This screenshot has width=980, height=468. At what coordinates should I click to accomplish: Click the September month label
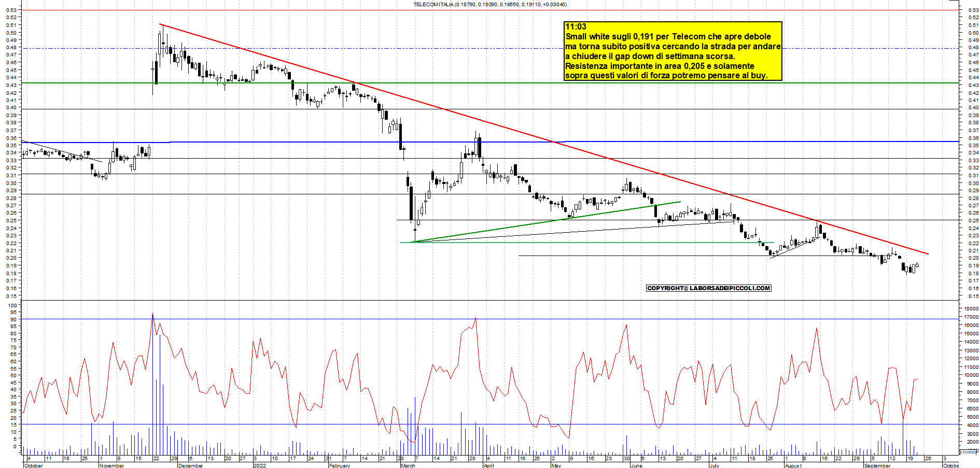point(877,465)
